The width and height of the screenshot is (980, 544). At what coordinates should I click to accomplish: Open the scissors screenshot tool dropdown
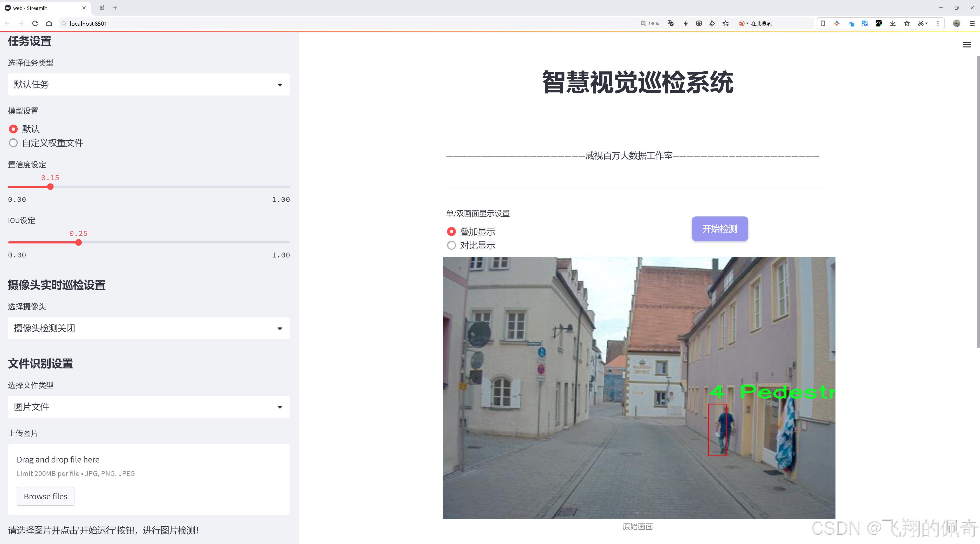pos(923,24)
